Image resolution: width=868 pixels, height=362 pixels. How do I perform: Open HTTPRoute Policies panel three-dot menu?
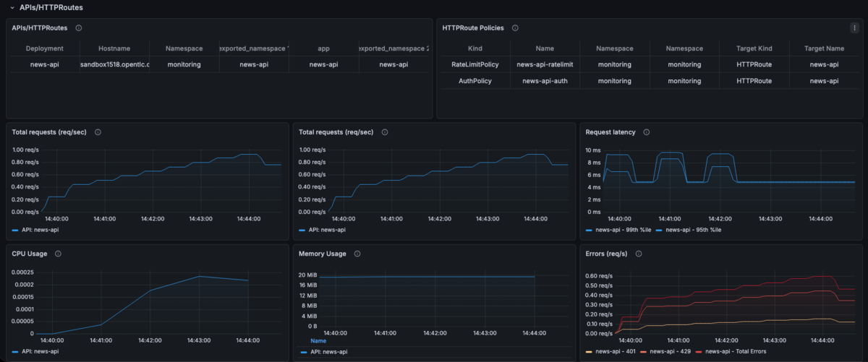(854, 28)
